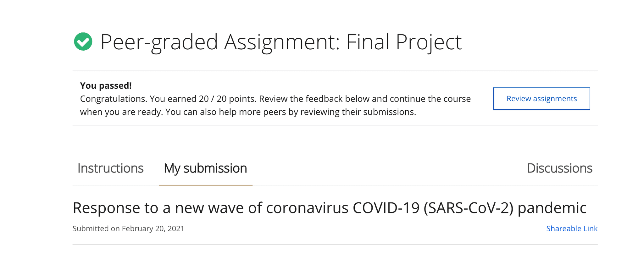Click the Submitted on February 20, 2021 text
This screenshot has height=253, width=644.
(x=128, y=228)
